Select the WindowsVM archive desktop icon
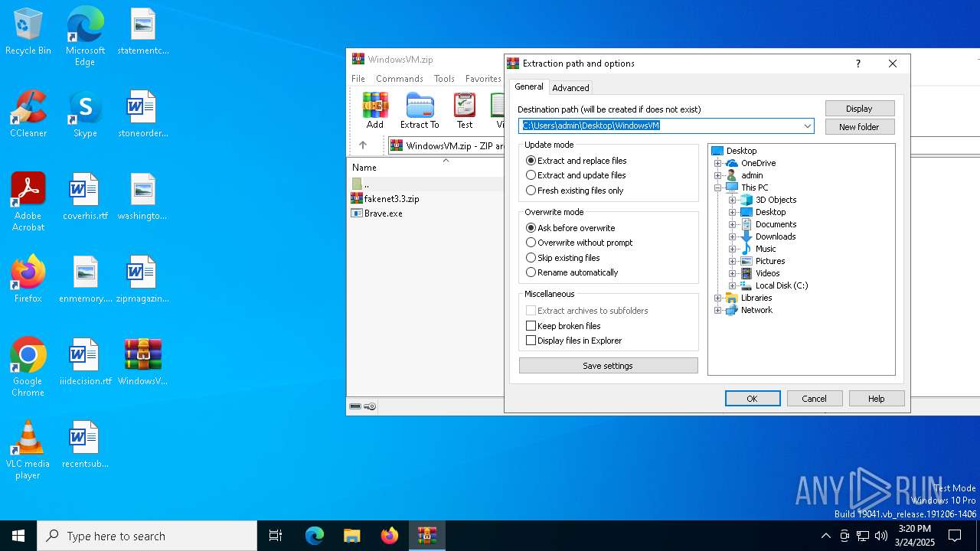The image size is (980, 551). pyautogui.click(x=143, y=361)
